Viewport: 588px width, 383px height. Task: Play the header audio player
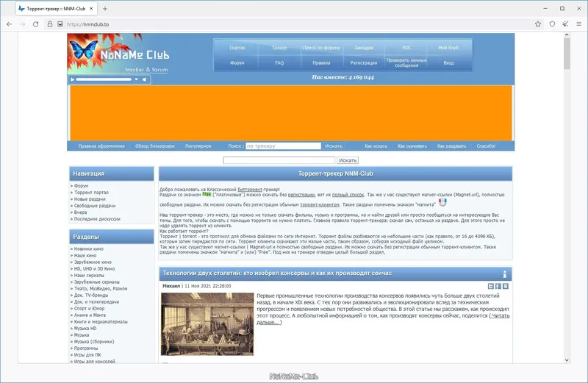coord(73,79)
